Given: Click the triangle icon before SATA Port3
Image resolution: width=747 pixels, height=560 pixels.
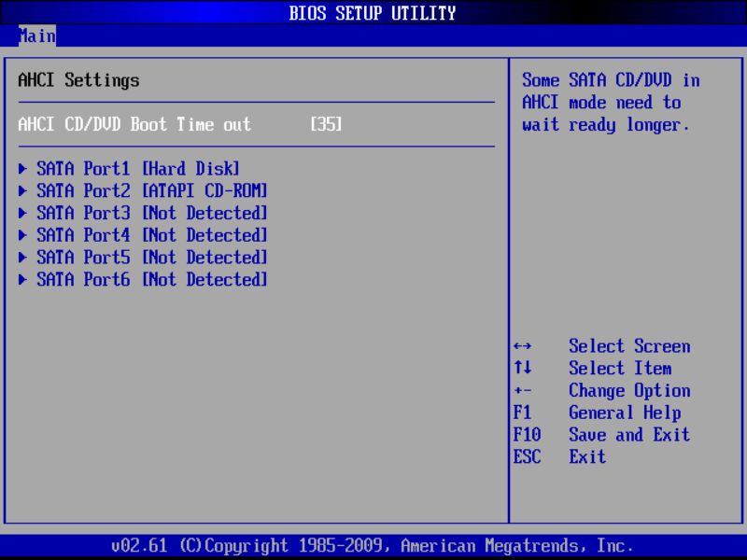Looking at the screenshot, I should (x=22, y=214).
